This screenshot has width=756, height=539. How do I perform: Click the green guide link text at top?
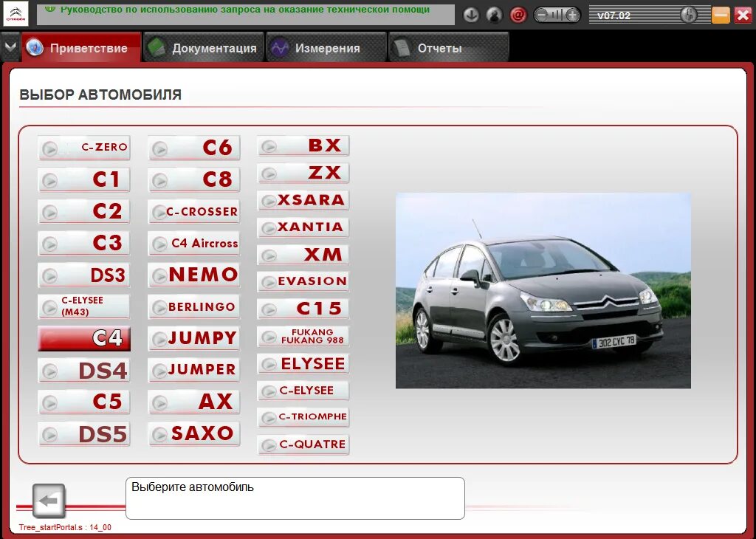[x=245, y=10]
